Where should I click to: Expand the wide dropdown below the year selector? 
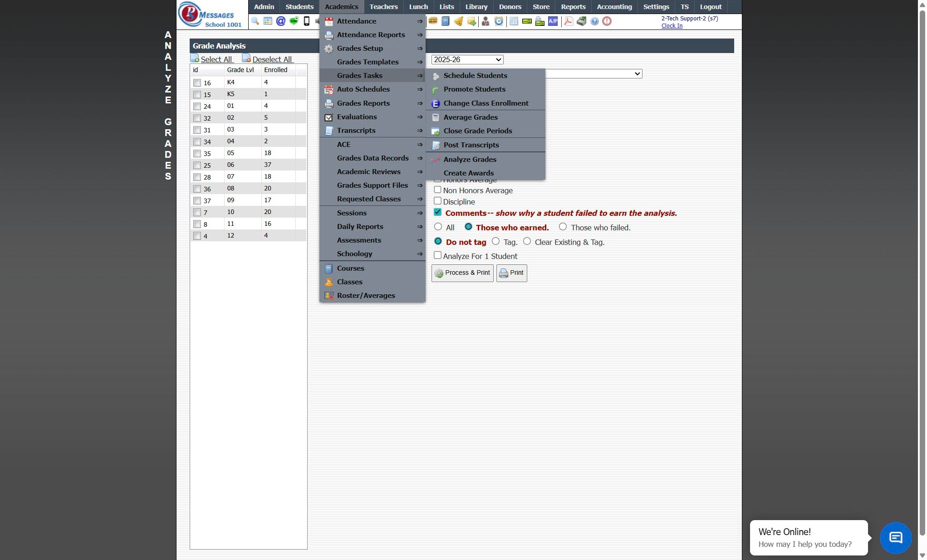[593, 74]
